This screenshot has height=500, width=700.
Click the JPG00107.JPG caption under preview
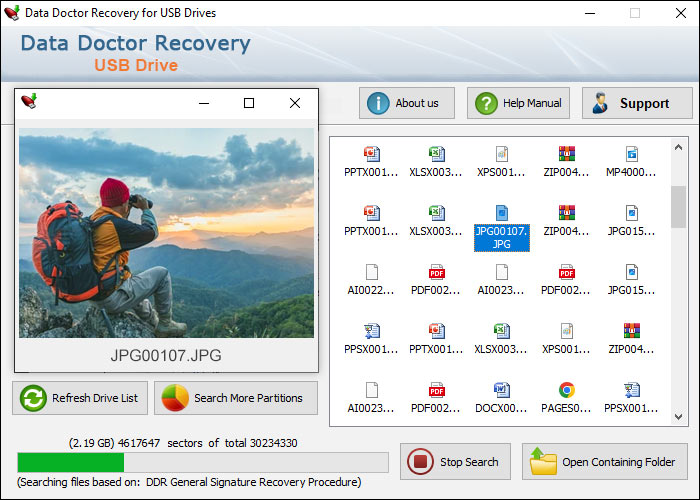(166, 355)
